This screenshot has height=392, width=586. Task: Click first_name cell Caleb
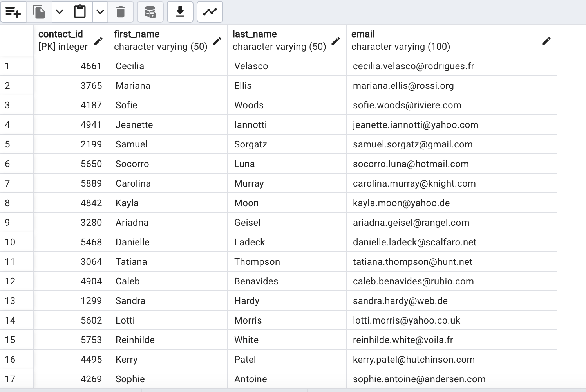[x=168, y=281]
